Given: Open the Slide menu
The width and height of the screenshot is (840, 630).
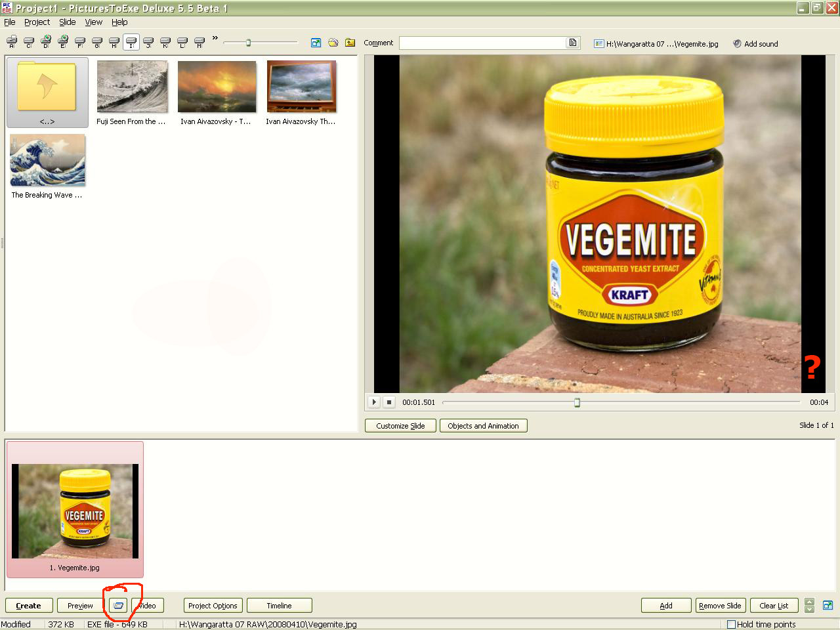Looking at the screenshot, I should click(68, 22).
